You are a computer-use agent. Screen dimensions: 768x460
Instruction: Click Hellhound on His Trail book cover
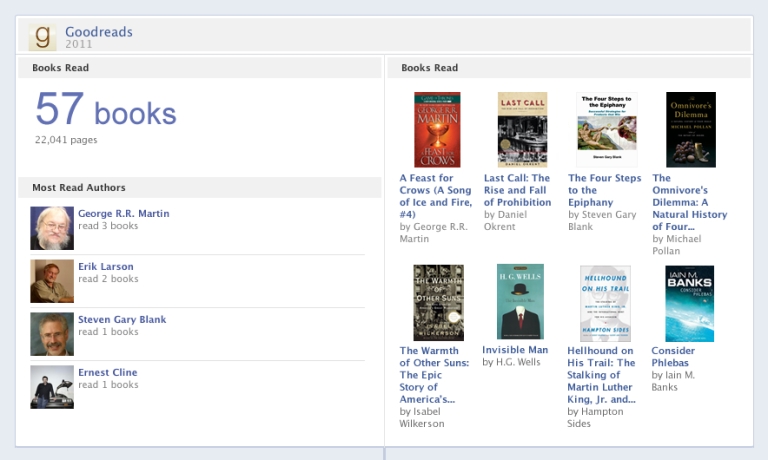pyautogui.click(x=605, y=303)
